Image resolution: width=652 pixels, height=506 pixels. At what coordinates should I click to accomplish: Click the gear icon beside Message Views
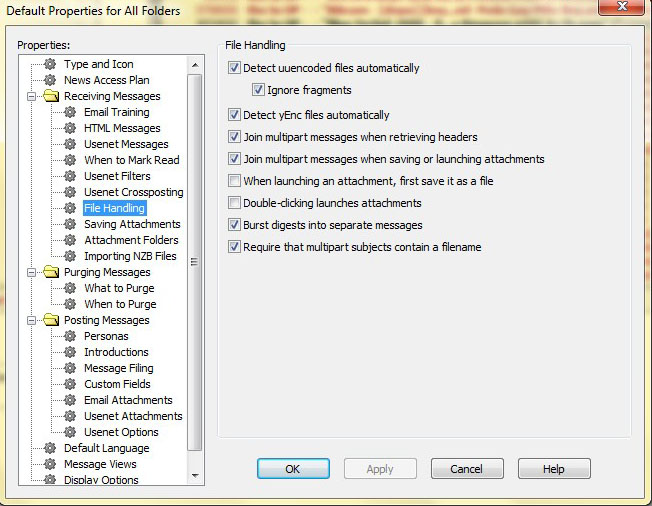point(50,464)
